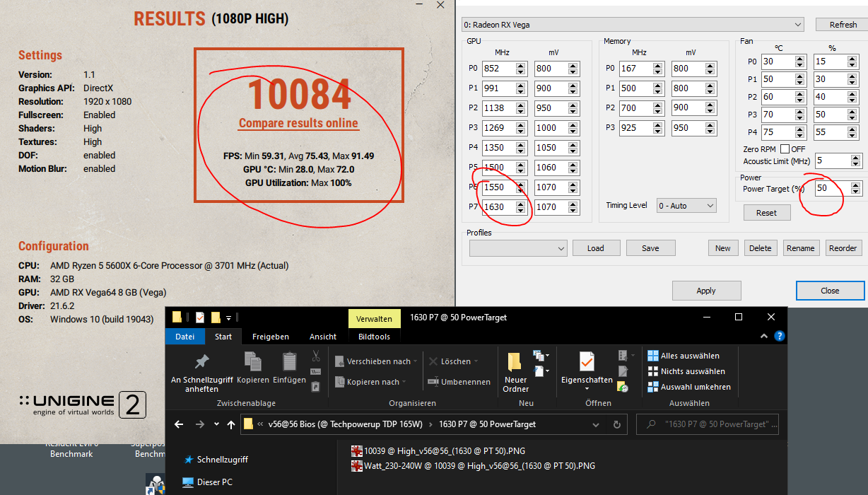The width and height of the screenshot is (868, 495).
Task: Expand the Kopieren nach dropdown
Action: [x=404, y=382]
